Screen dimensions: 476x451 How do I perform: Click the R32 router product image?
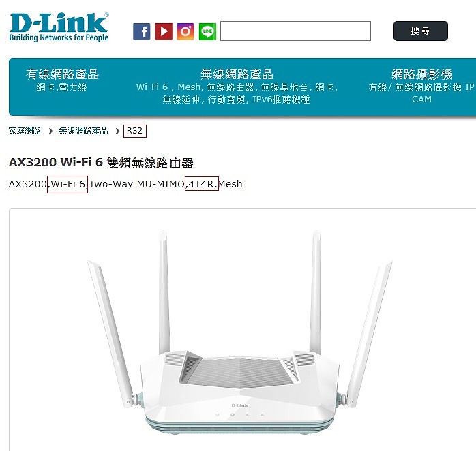(239, 332)
